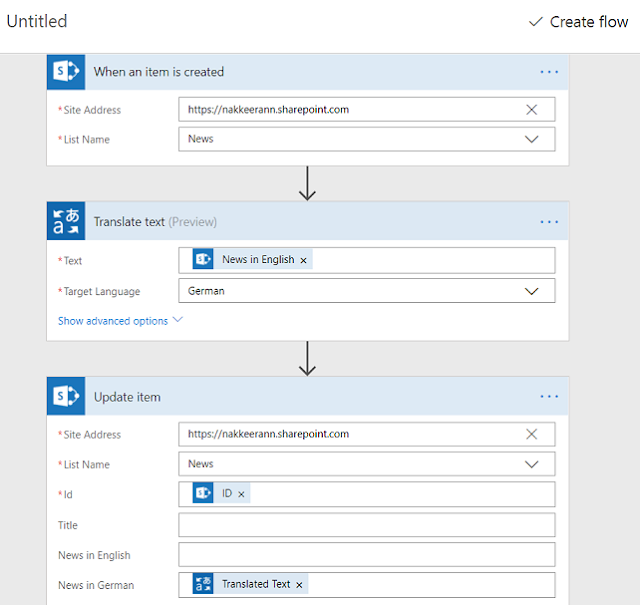Open the ellipsis menu for Translate text

point(549,222)
